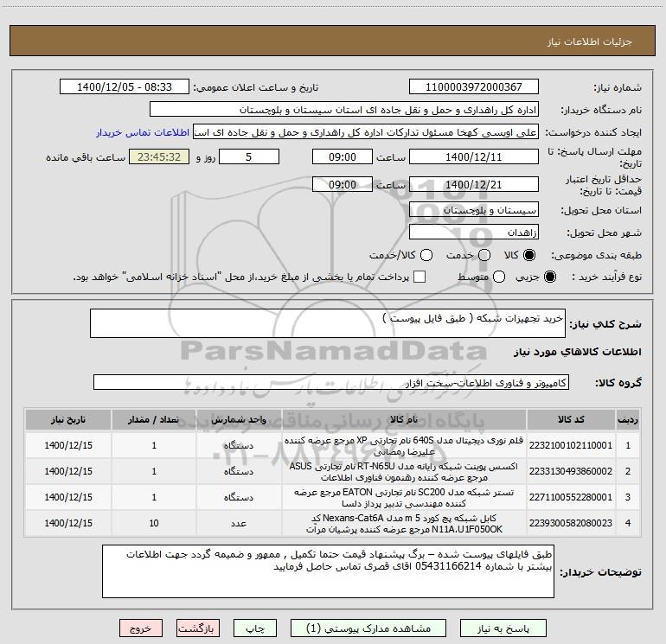Click the گروه کالا field
This screenshot has height=644, width=666.
pyautogui.click(x=331, y=382)
